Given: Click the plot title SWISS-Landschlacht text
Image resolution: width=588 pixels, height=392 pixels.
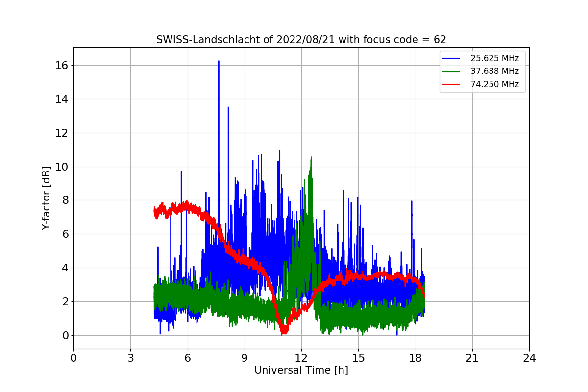Looking at the screenshot, I should tap(301, 40).
